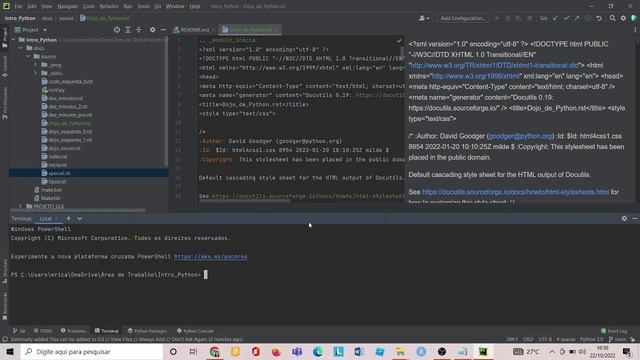640x360 pixels.
Task: Open Project panel gear options
Action: 152,30
